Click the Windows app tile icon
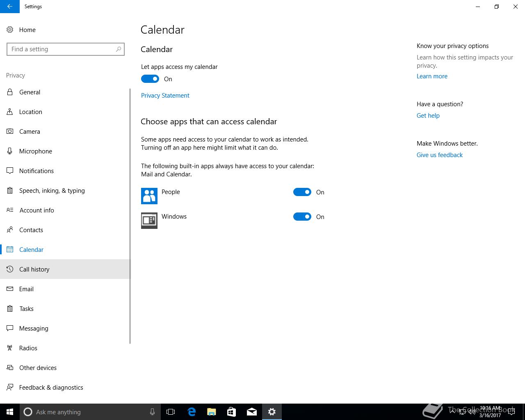Screen dimensions: 525x420 tap(149, 221)
